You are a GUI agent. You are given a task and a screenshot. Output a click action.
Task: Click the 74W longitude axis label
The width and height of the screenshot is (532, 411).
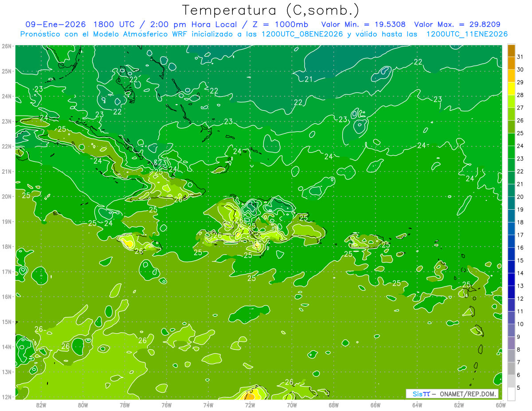coord(208,405)
